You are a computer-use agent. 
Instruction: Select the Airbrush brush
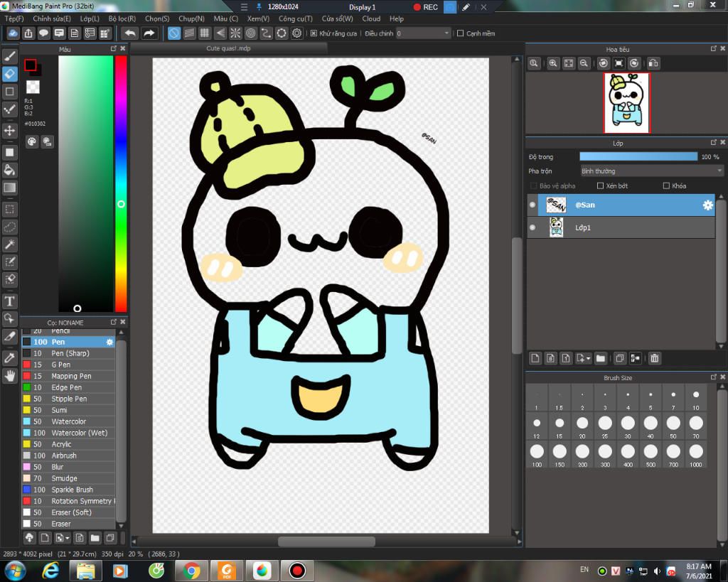click(69, 456)
